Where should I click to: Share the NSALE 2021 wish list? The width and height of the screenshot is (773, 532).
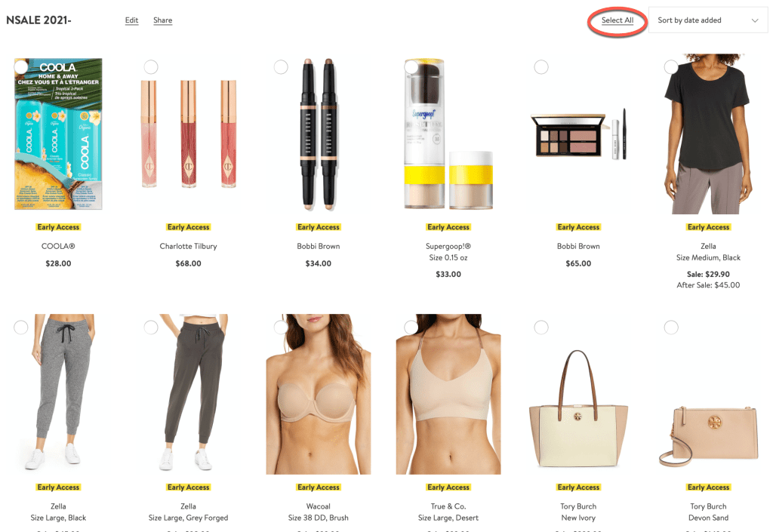163,20
